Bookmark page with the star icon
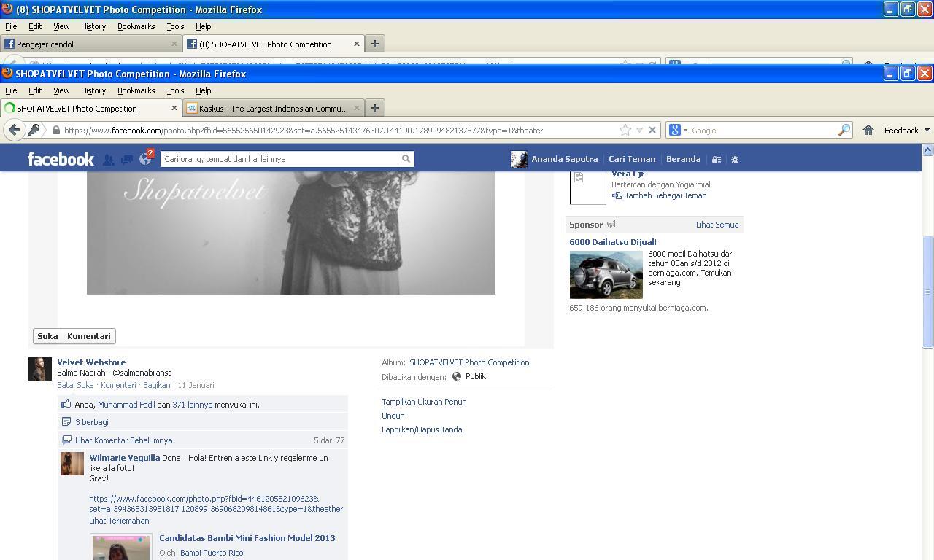Image resolution: width=934 pixels, height=560 pixels. click(625, 130)
